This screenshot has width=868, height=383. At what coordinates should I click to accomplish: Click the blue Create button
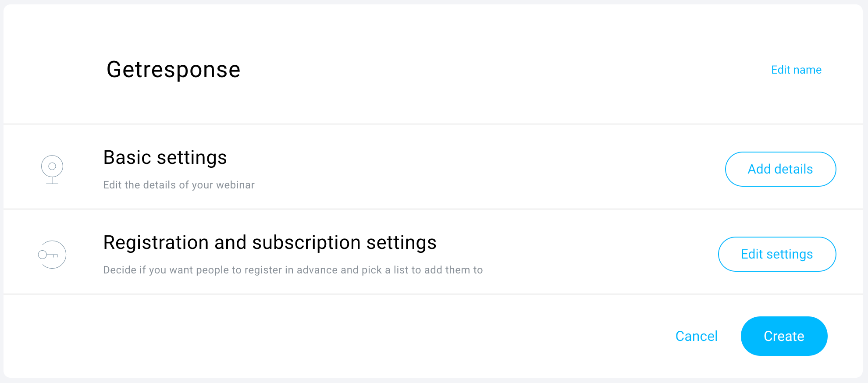pos(784,336)
